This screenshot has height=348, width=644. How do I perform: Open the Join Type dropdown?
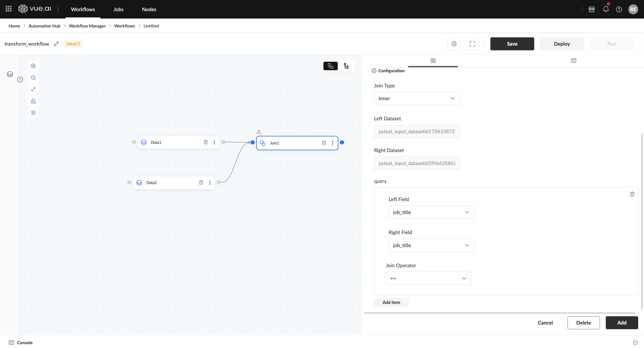[x=417, y=98]
